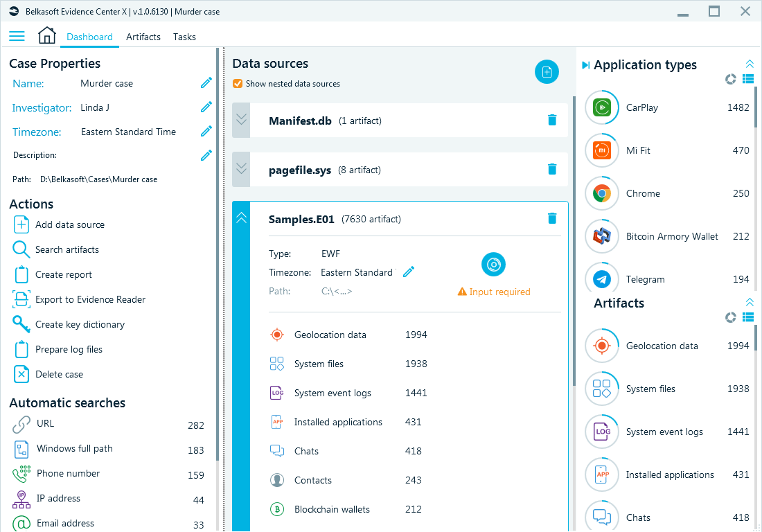Viewport: 762px width, 532px height.
Task: Expand the Manifest.db data source
Action: (241, 120)
